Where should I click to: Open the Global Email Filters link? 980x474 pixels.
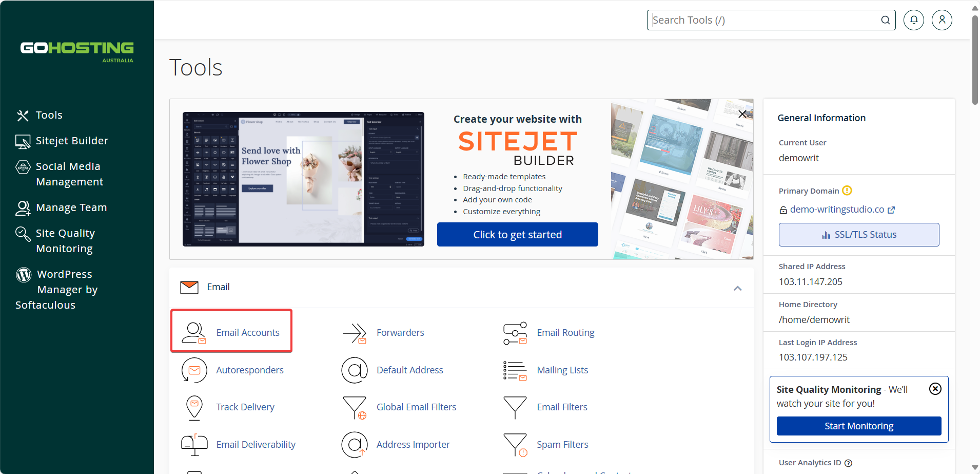(x=416, y=407)
